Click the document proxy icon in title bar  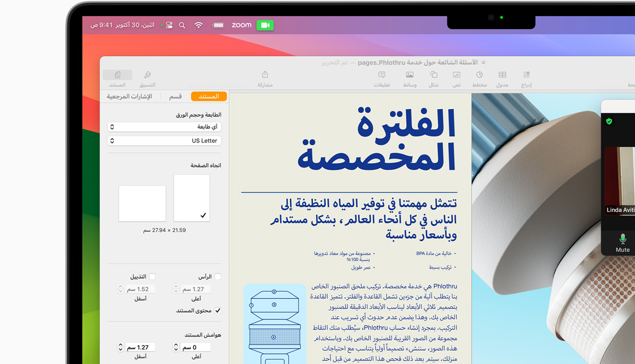(484, 62)
